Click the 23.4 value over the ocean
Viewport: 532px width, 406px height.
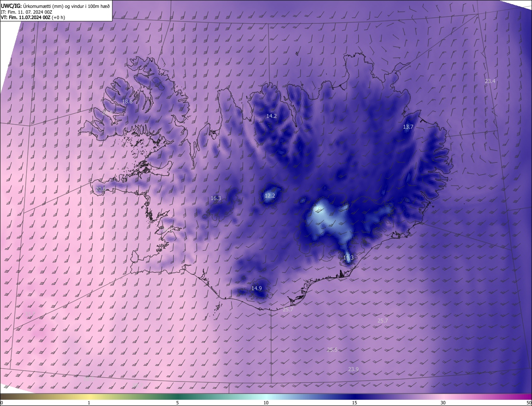click(490, 81)
